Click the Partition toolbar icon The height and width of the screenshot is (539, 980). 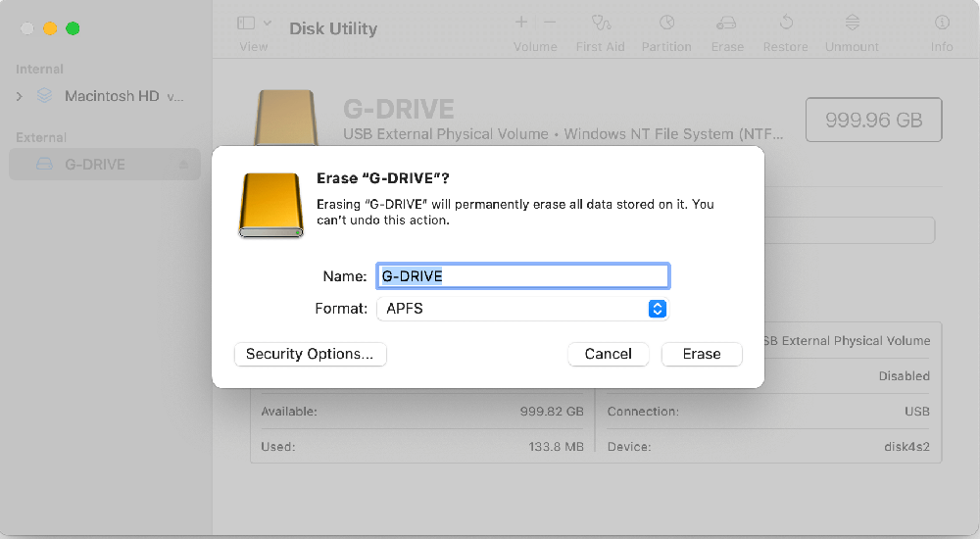666,24
